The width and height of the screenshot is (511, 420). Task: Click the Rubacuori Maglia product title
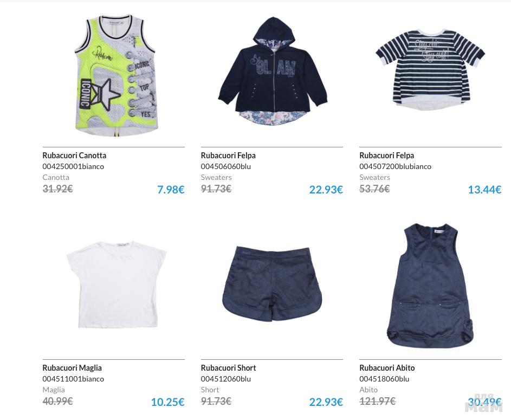[72, 368]
